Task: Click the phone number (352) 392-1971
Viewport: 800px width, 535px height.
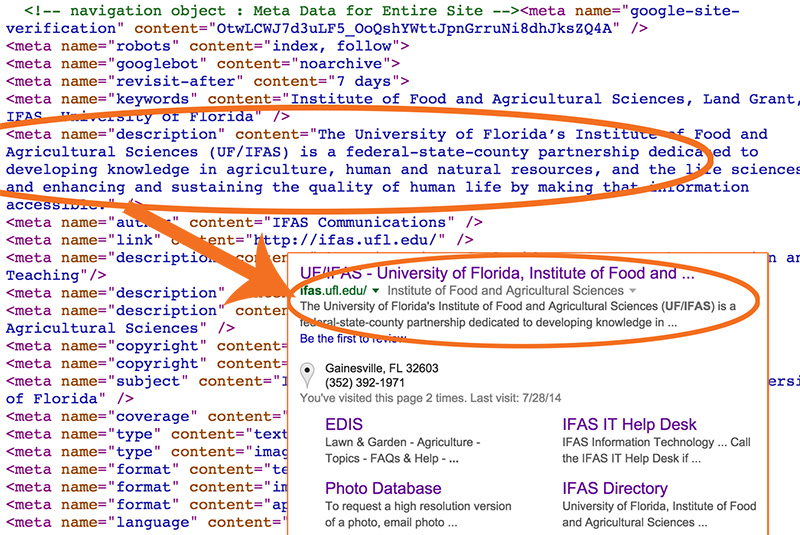Action: point(365,383)
